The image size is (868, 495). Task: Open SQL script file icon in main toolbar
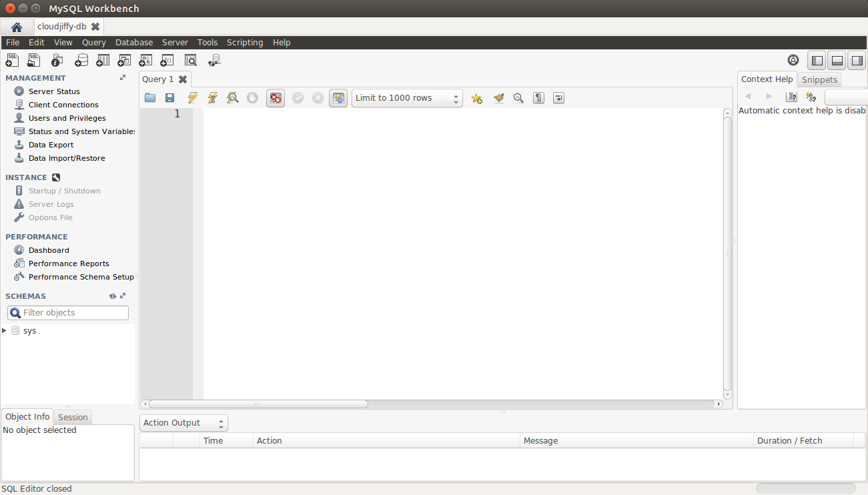click(x=34, y=61)
